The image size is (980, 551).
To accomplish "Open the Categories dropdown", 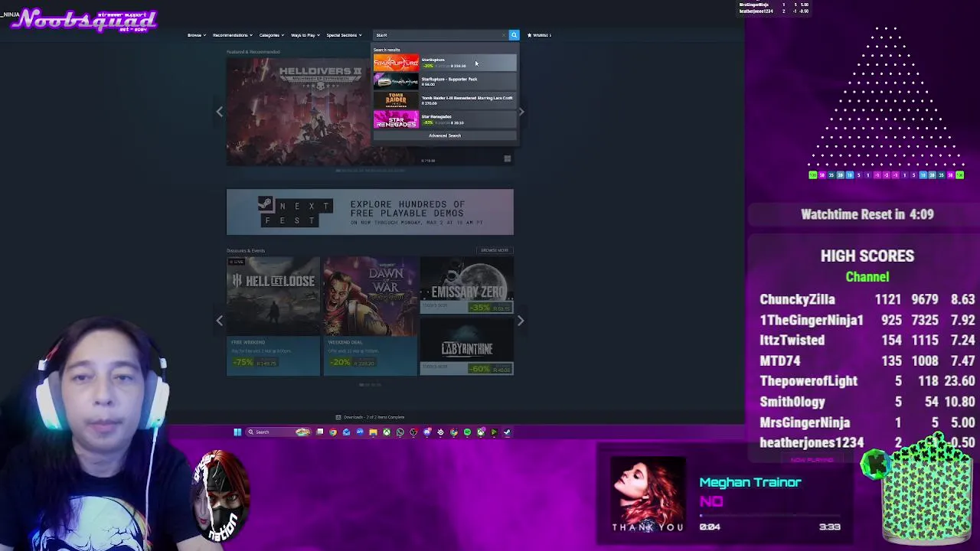I will (271, 35).
